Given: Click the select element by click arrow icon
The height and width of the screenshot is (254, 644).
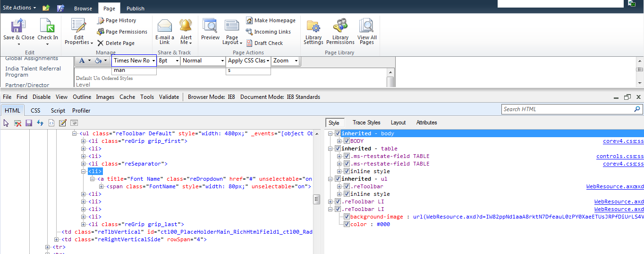Looking at the screenshot, I should click(7, 123).
